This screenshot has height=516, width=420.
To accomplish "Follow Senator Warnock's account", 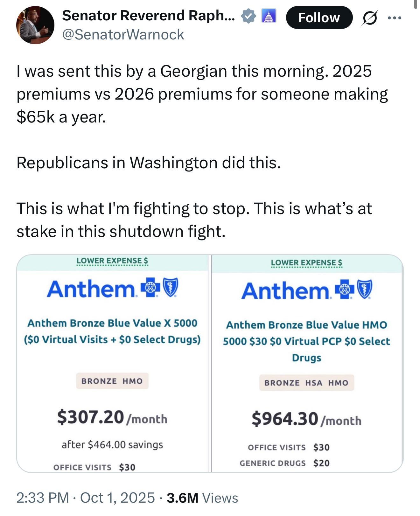I will click(319, 17).
